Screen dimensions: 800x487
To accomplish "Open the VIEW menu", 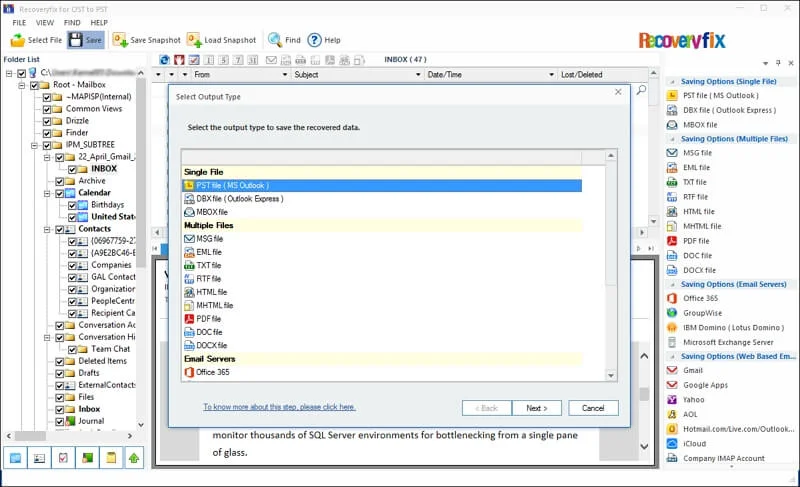I will click(45, 22).
